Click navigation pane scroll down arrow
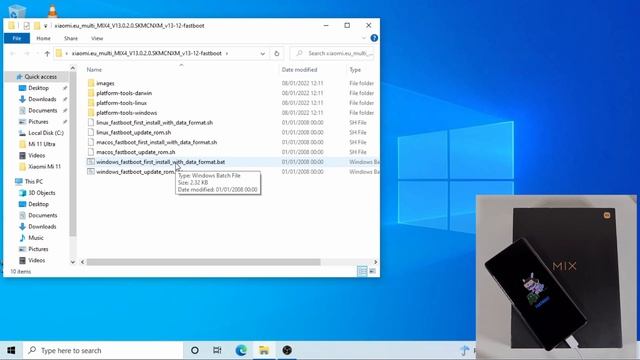This screenshot has width=640, height=360. tap(73, 262)
